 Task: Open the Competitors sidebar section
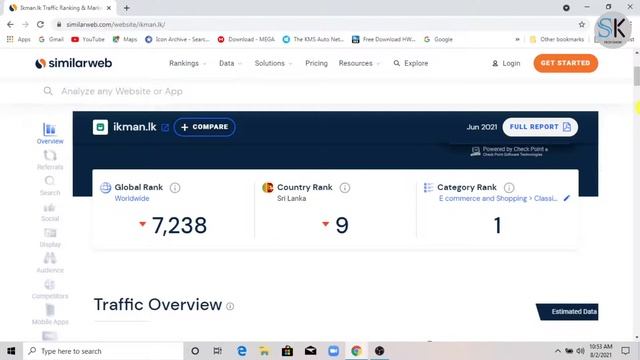pyautogui.click(x=50, y=289)
